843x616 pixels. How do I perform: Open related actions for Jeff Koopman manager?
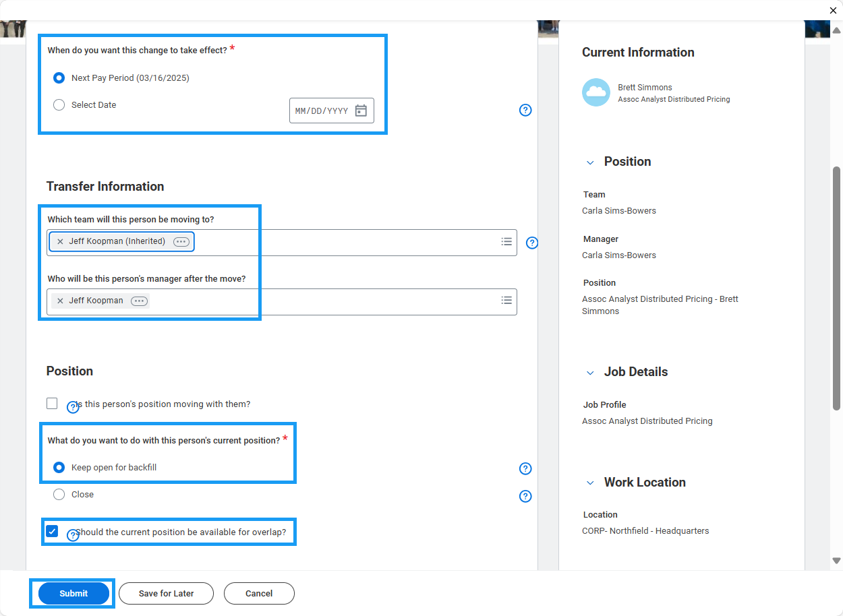(139, 301)
